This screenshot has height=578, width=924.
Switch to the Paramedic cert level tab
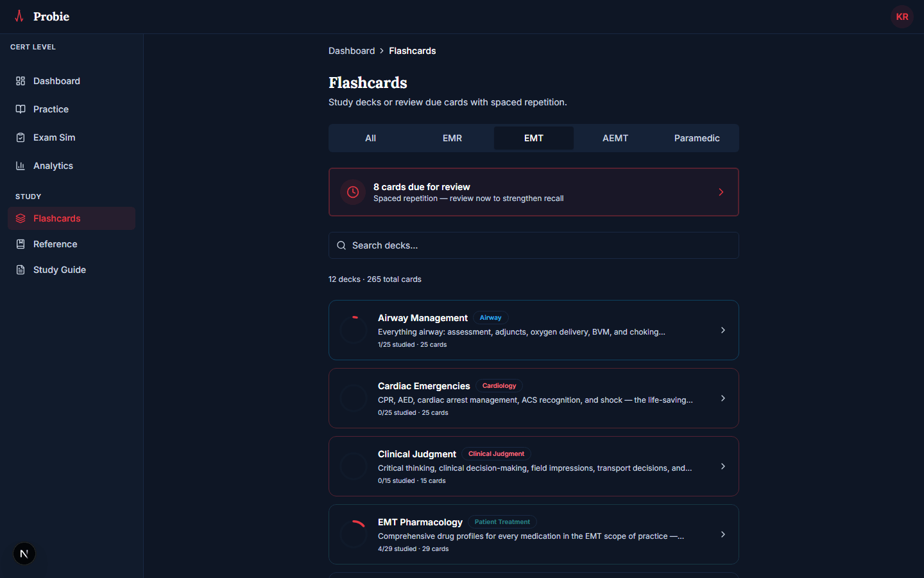click(x=696, y=138)
